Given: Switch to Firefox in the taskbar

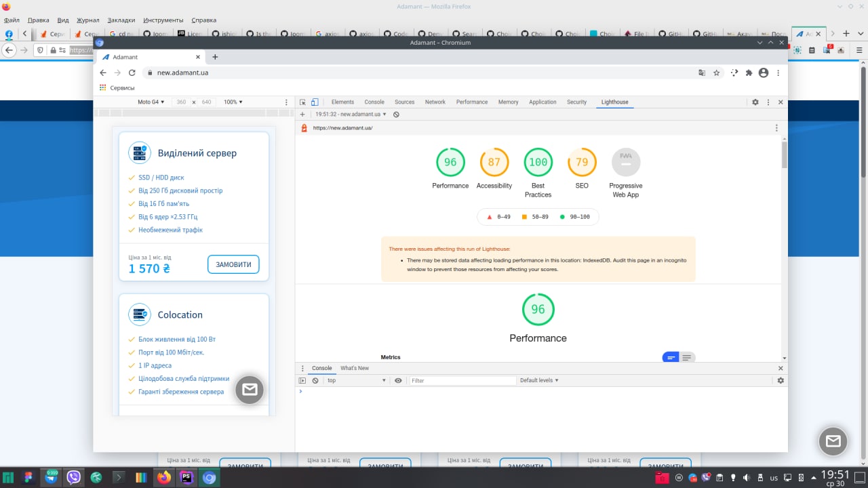Looking at the screenshot, I should tap(164, 478).
